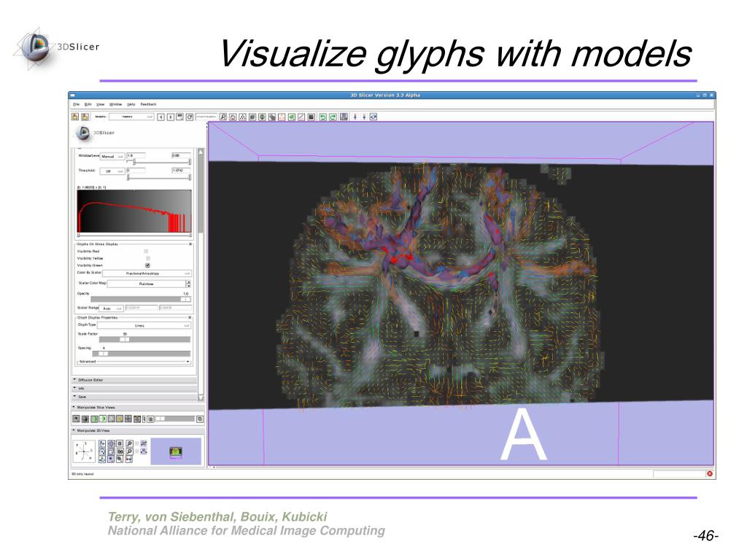Viewport: 747px width, 560px height.
Task: Open the Data module tree icon
Action: point(242,117)
